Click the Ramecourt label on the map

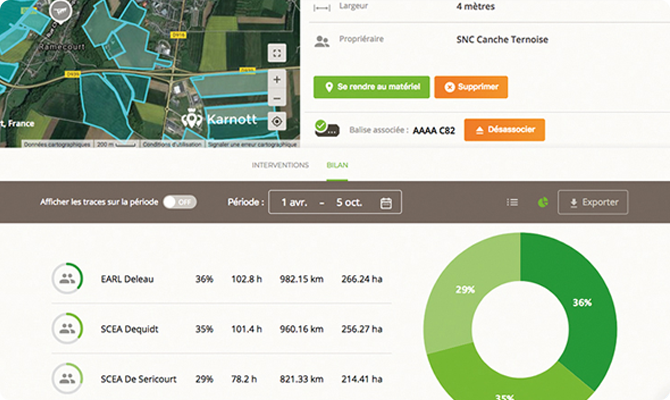62,47
